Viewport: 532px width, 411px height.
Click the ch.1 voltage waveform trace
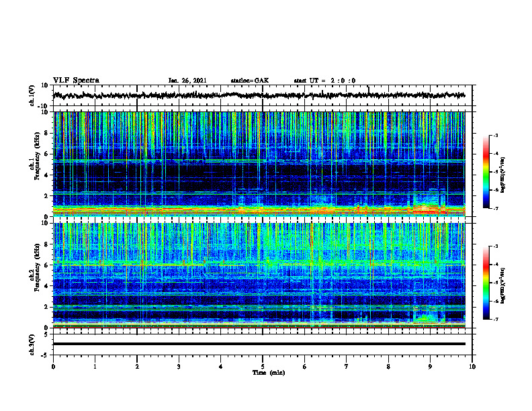[259, 95]
